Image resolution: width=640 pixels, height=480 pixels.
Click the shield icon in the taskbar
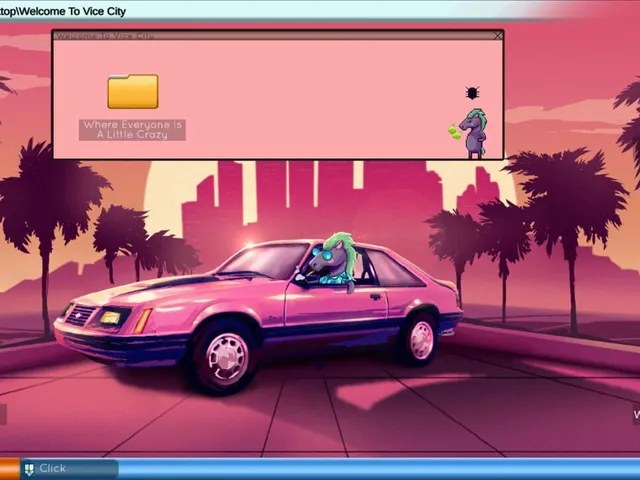click(x=29, y=469)
